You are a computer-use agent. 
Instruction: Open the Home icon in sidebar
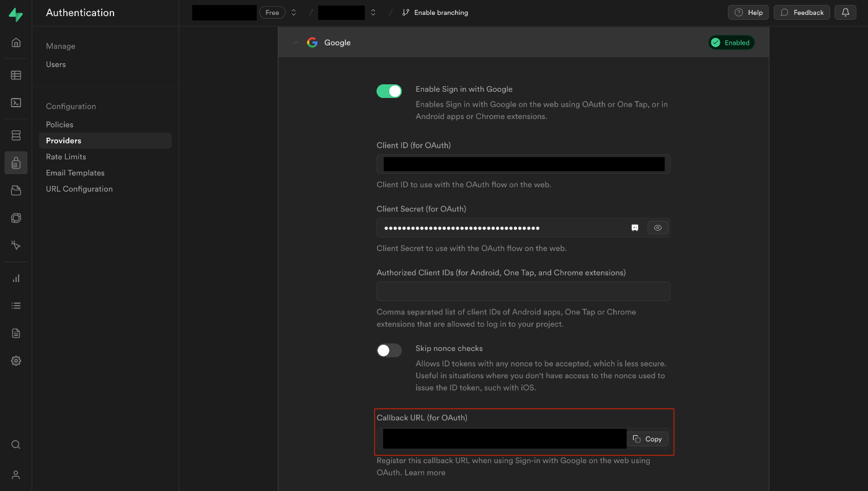tap(16, 43)
